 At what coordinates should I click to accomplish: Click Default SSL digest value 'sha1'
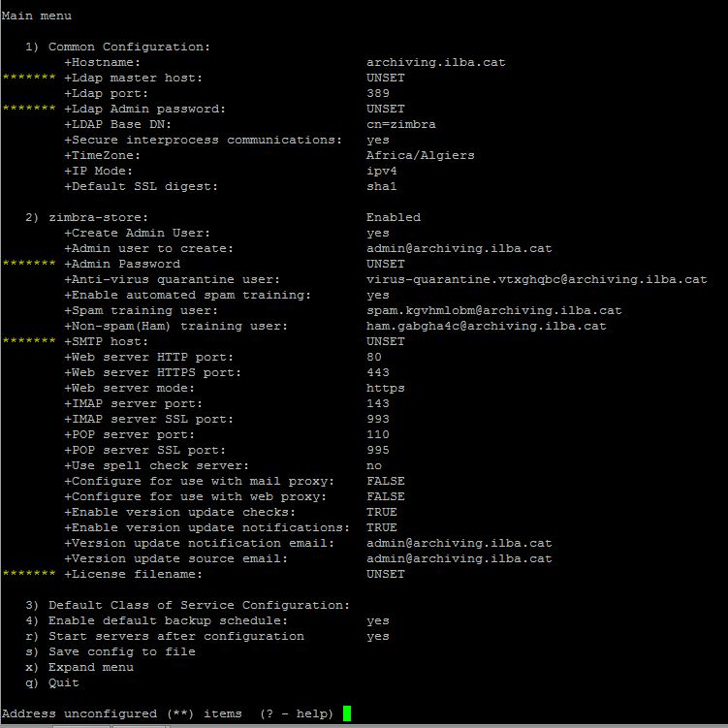click(382, 186)
